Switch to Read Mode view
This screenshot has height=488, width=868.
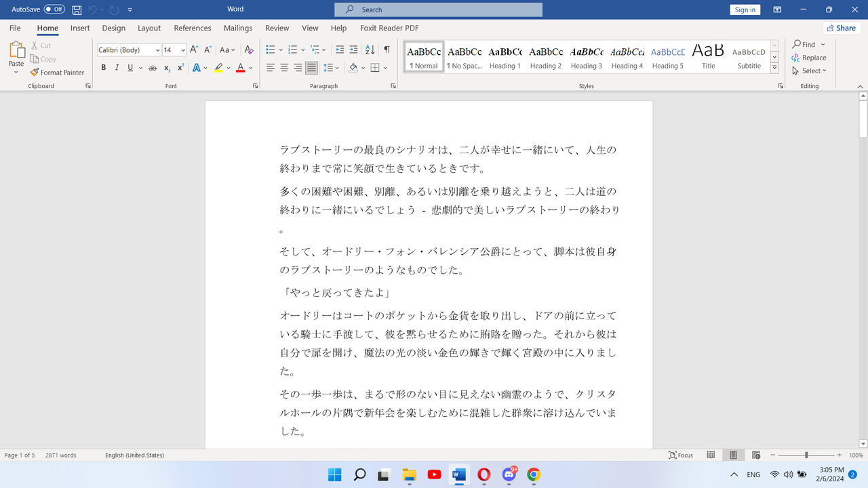[x=711, y=455]
